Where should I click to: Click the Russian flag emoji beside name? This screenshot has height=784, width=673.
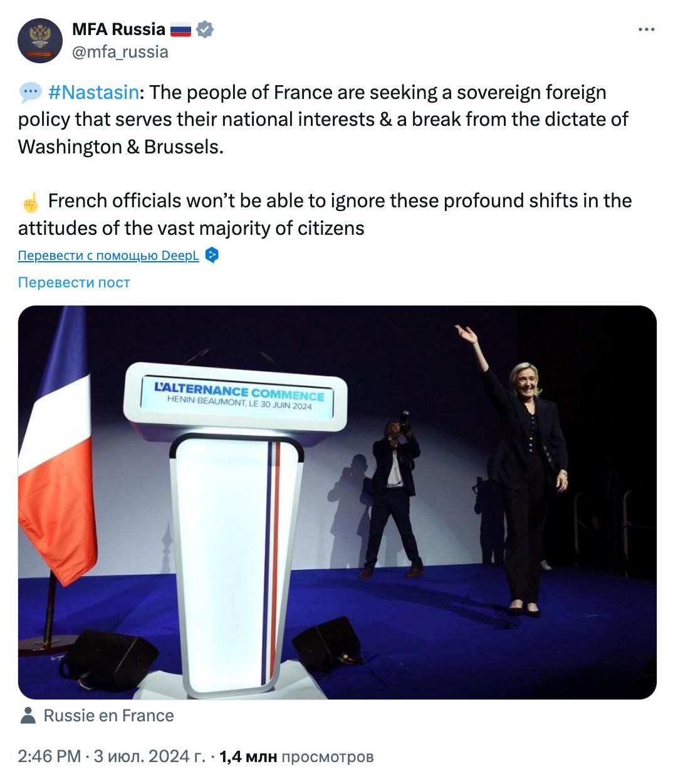[x=180, y=29]
